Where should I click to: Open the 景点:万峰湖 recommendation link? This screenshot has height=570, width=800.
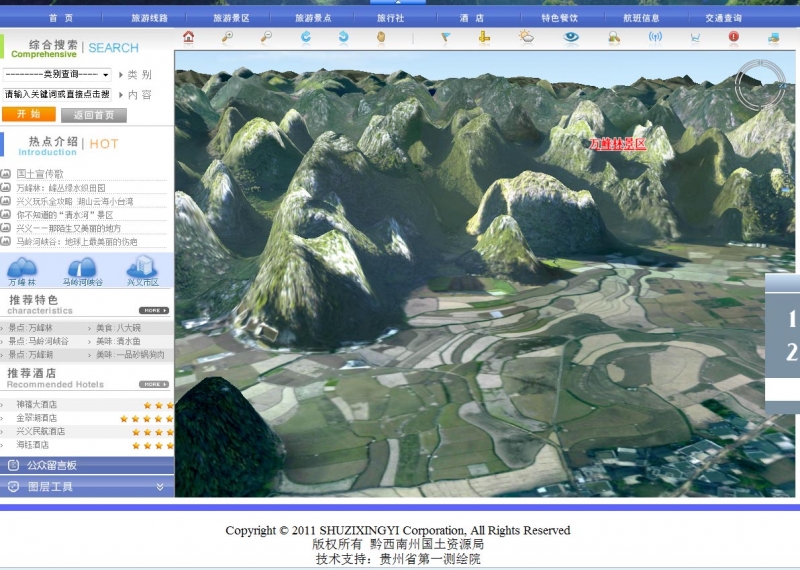click(x=31, y=354)
